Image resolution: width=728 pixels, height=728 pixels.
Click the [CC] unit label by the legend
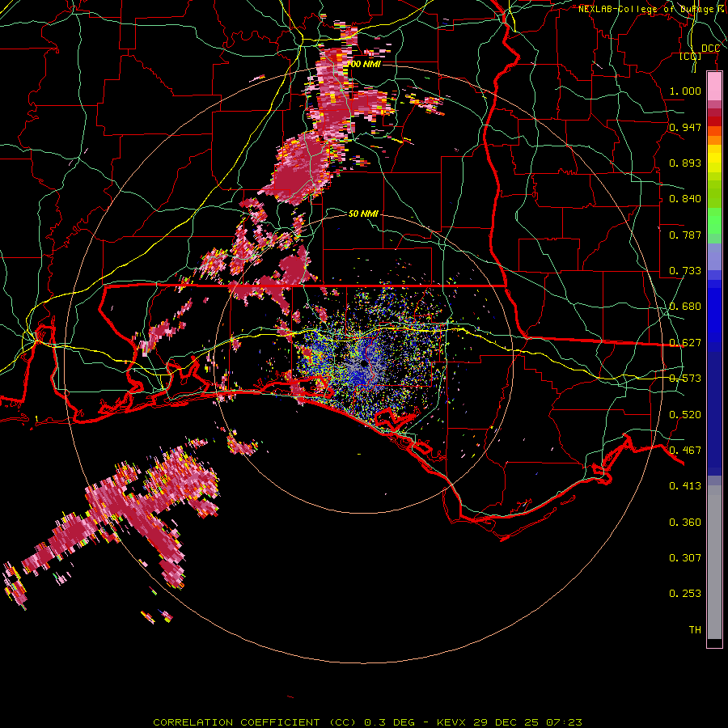[691, 57]
